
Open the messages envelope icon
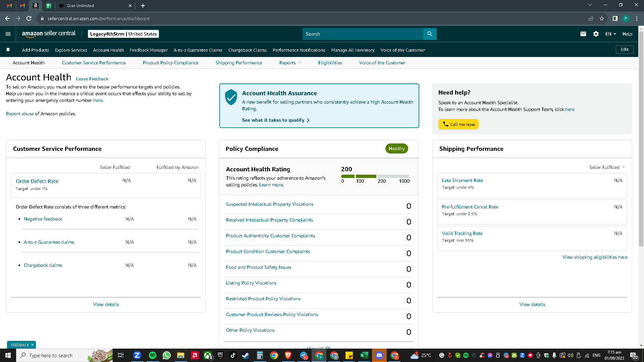pyautogui.click(x=583, y=34)
